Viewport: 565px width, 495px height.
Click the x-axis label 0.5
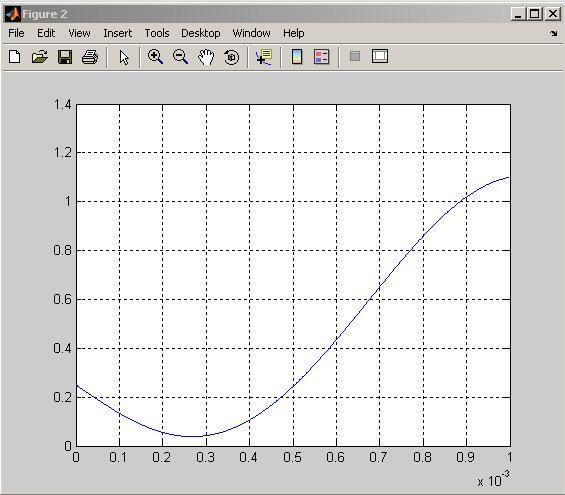tap(292, 457)
